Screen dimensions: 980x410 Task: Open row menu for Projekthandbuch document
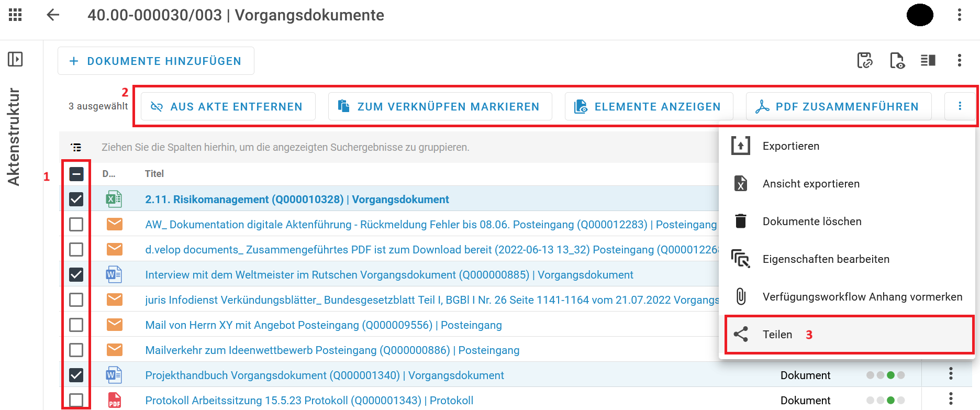951,374
